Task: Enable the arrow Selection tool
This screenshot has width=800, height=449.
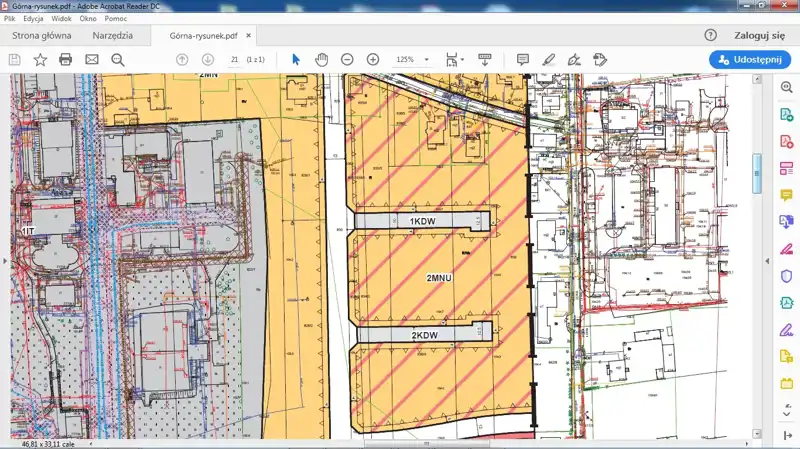Action: (296, 60)
